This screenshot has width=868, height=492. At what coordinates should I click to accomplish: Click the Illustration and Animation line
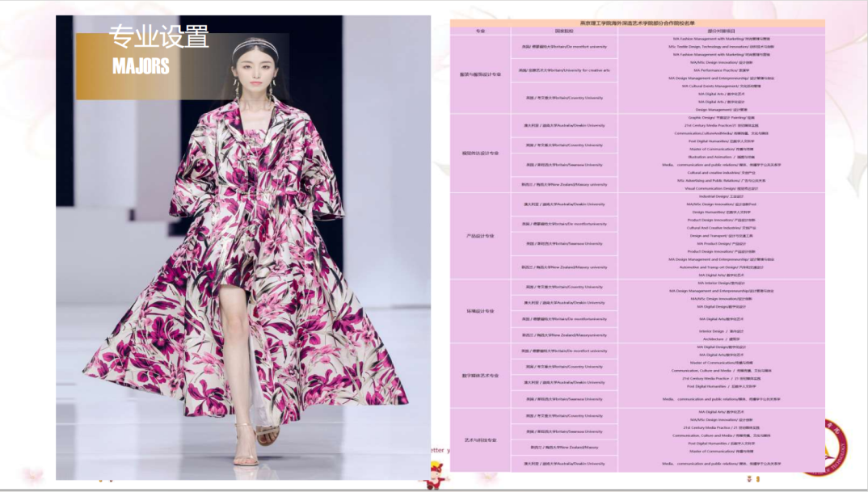(721, 157)
